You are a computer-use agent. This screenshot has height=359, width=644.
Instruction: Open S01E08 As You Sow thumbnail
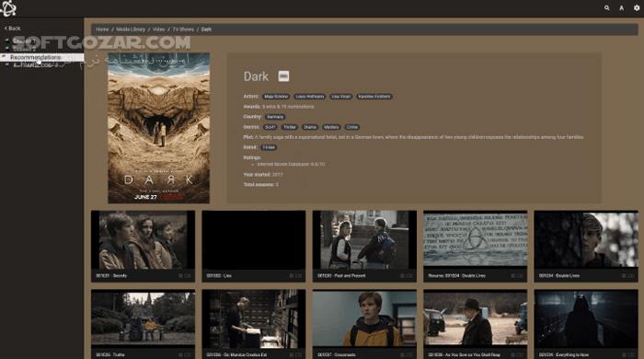pos(476,319)
